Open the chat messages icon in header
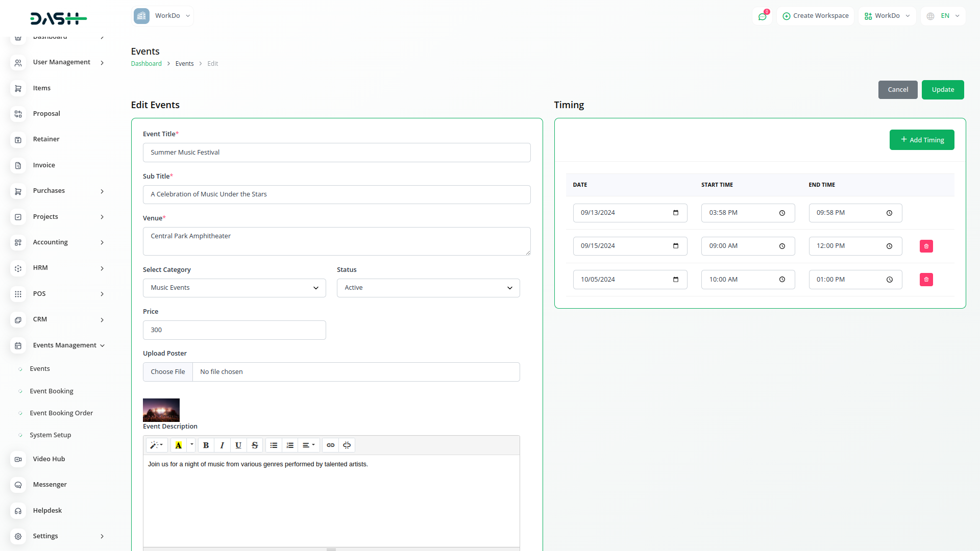Screen dimensions: 980x551 (762, 16)
